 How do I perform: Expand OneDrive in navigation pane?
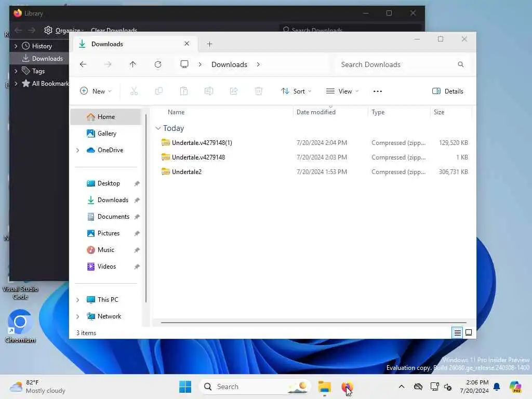tap(78, 150)
